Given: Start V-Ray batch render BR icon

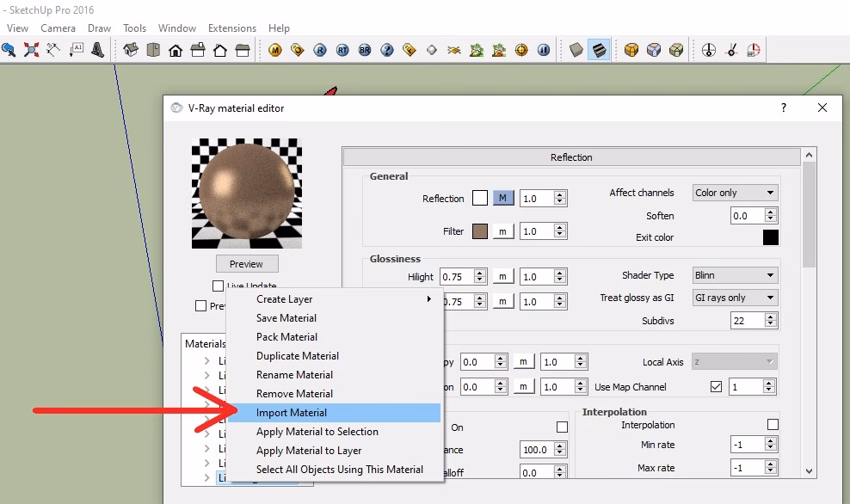Looking at the screenshot, I should click(365, 51).
